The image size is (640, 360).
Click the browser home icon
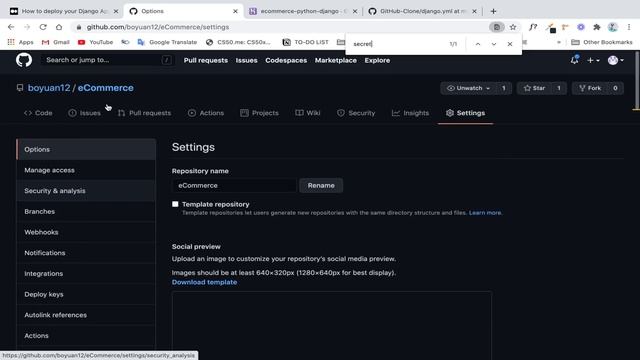pos(59,27)
